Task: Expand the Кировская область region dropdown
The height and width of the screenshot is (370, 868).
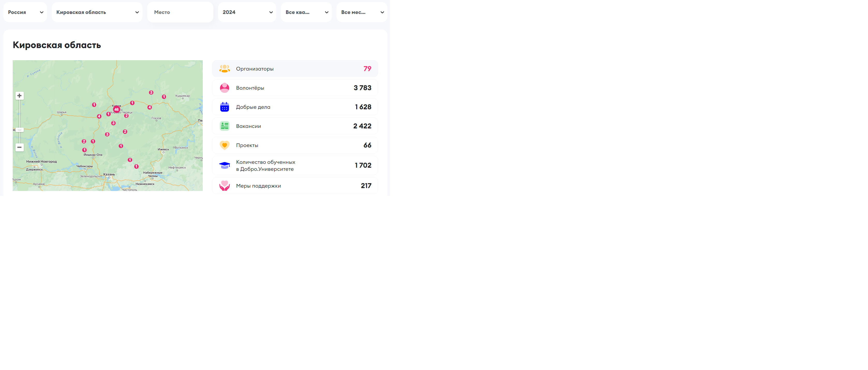Action: (x=97, y=12)
